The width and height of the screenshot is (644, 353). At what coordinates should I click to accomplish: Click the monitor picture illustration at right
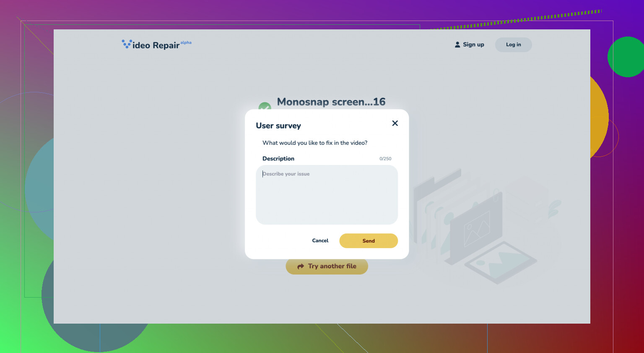[476, 229]
